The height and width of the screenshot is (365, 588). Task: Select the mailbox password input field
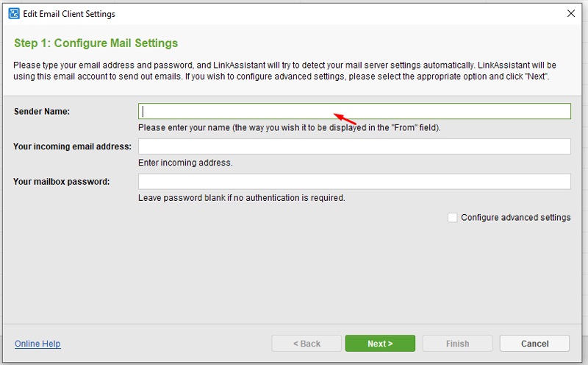pyautogui.click(x=354, y=181)
